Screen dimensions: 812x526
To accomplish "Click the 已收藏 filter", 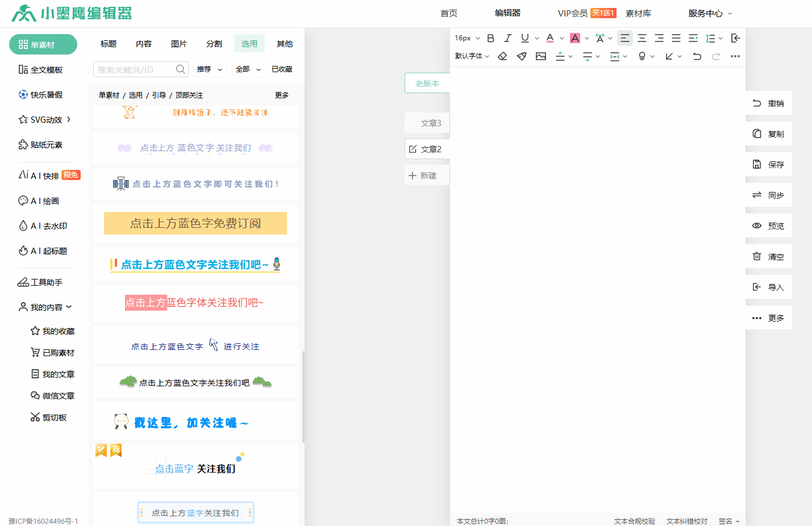I will coord(282,69).
